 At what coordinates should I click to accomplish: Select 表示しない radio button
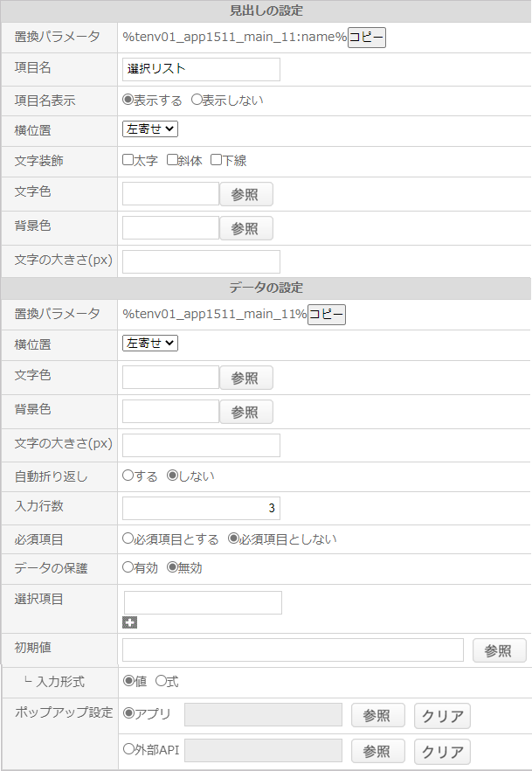coord(197,100)
